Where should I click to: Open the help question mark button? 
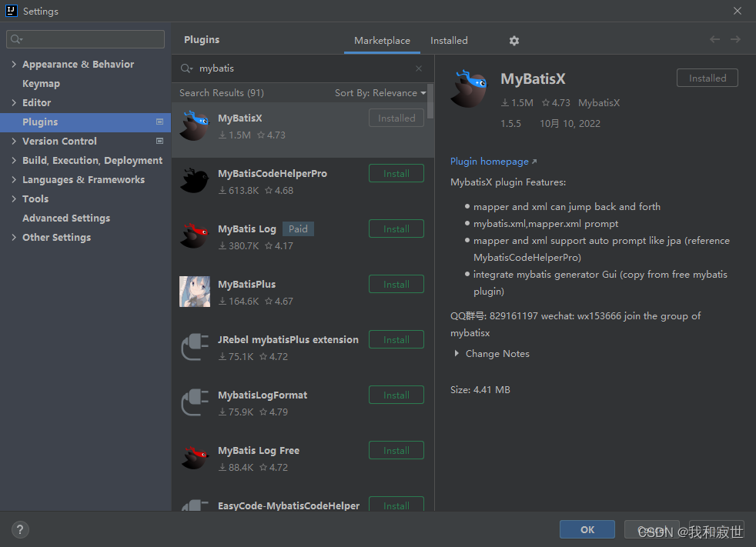[20, 529]
